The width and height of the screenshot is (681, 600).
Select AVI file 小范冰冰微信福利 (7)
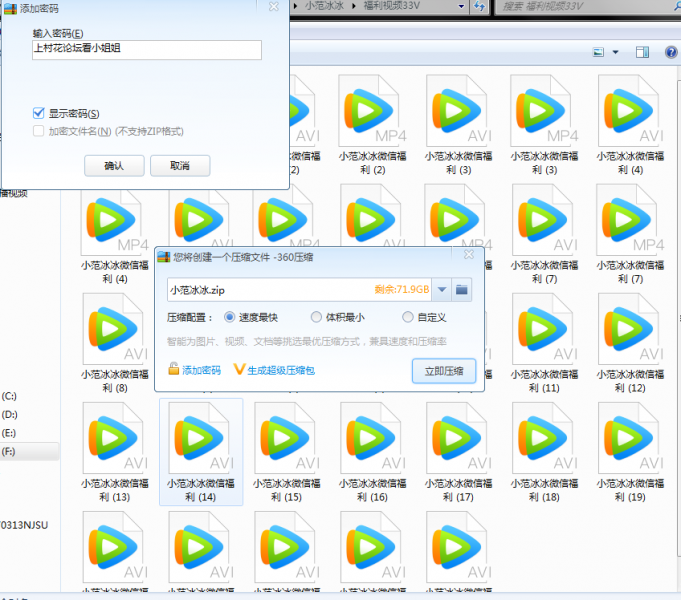pyautogui.click(x=544, y=235)
